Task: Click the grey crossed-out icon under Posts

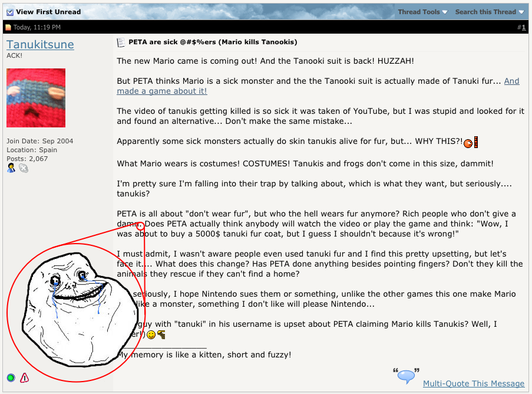Action: click(24, 168)
